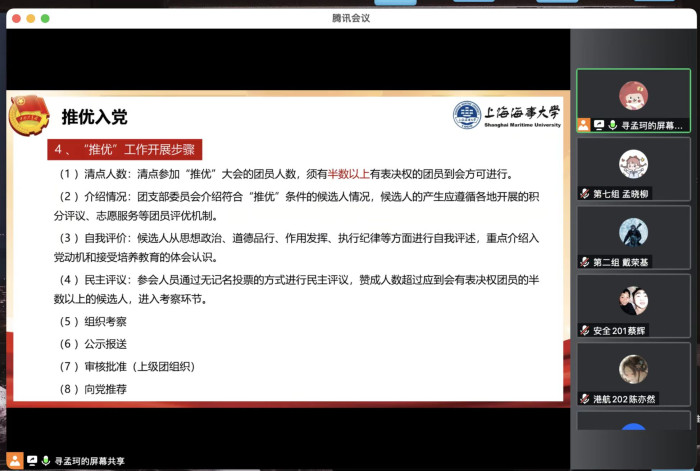Close the 腾讯会议 window with red button
Screen dimensions: 700x471
pyautogui.click(x=17, y=18)
